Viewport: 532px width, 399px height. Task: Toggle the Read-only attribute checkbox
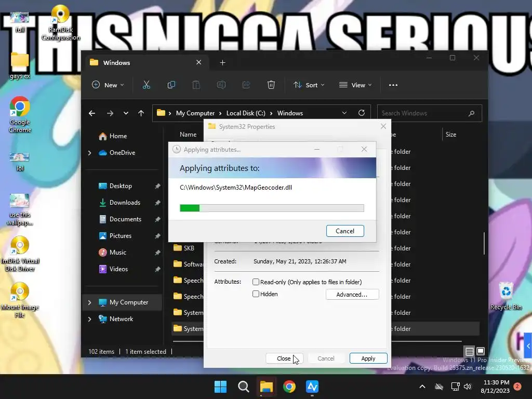pyautogui.click(x=256, y=282)
